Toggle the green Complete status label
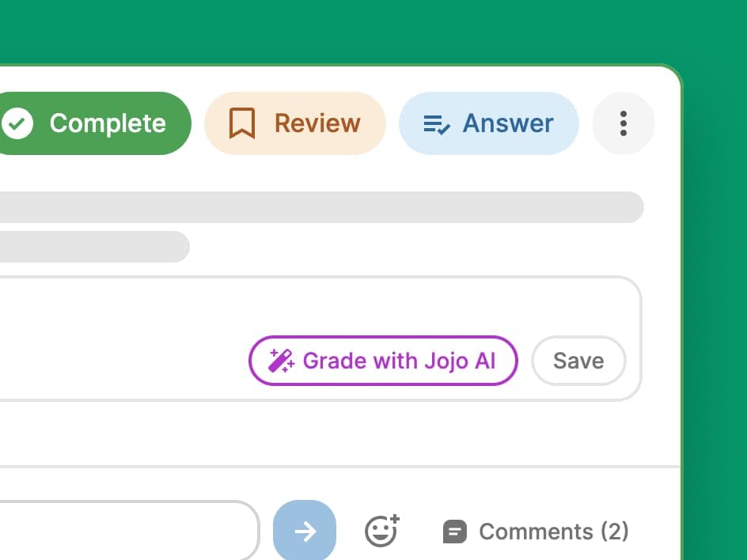The image size is (747, 560). tap(108, 123)
